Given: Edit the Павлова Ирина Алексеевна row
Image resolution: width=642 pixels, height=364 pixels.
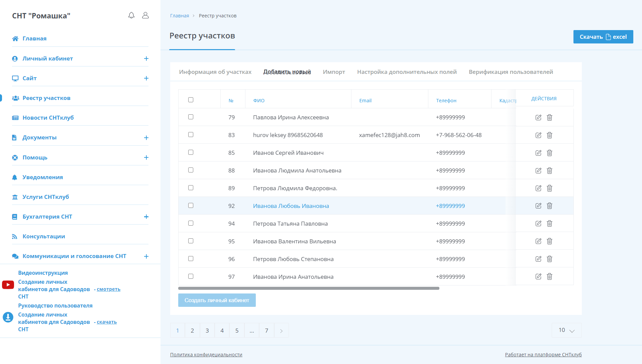Looking at the screenshot, I should point(538,117).
